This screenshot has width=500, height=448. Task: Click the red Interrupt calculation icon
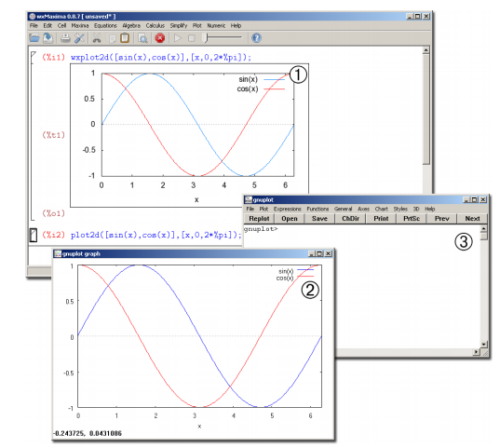click(x=160, y=38)
